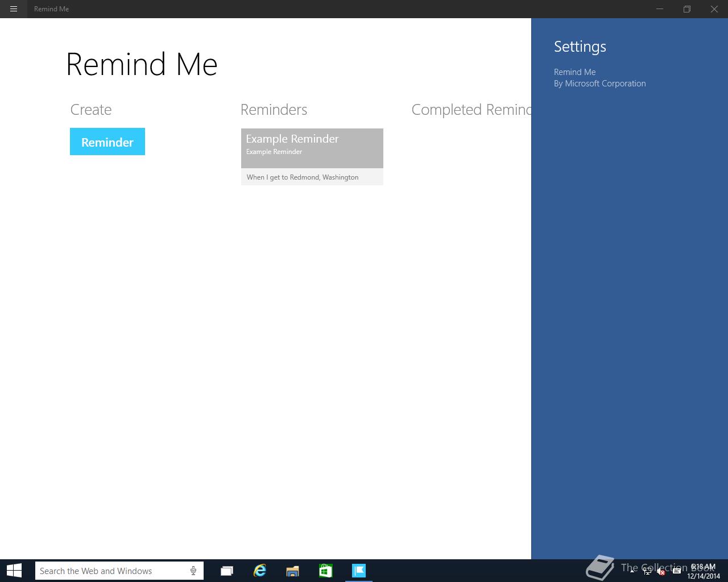This screenshot has height=582, width=728.
Task: Click 'By Microsoft Corporation' in Settings
Action: point(600,84)
